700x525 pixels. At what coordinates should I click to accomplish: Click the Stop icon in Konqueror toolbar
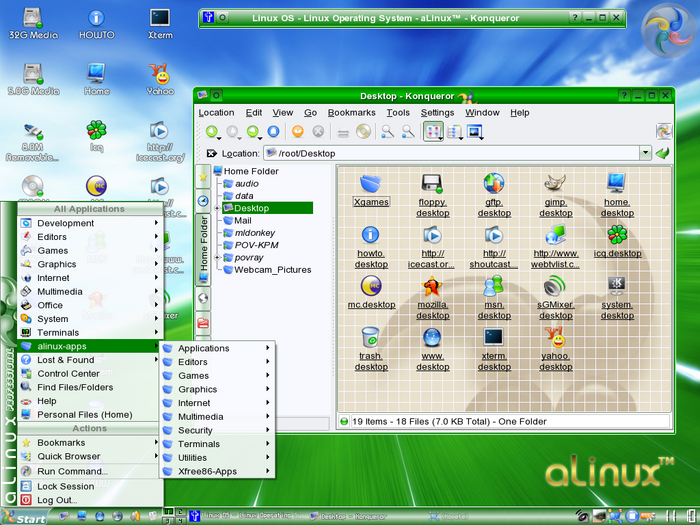pyautogui.click(x=318, y=131)
